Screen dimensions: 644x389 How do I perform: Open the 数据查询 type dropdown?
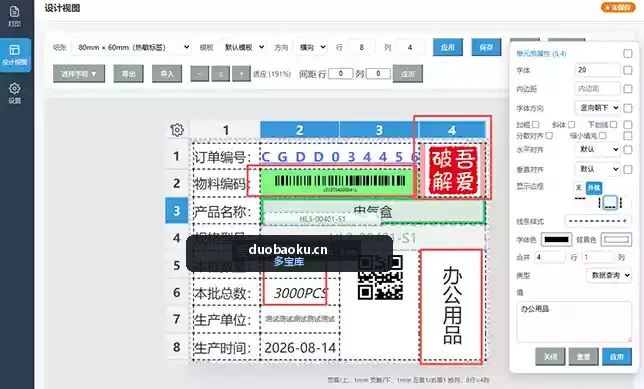coord(609,275)
